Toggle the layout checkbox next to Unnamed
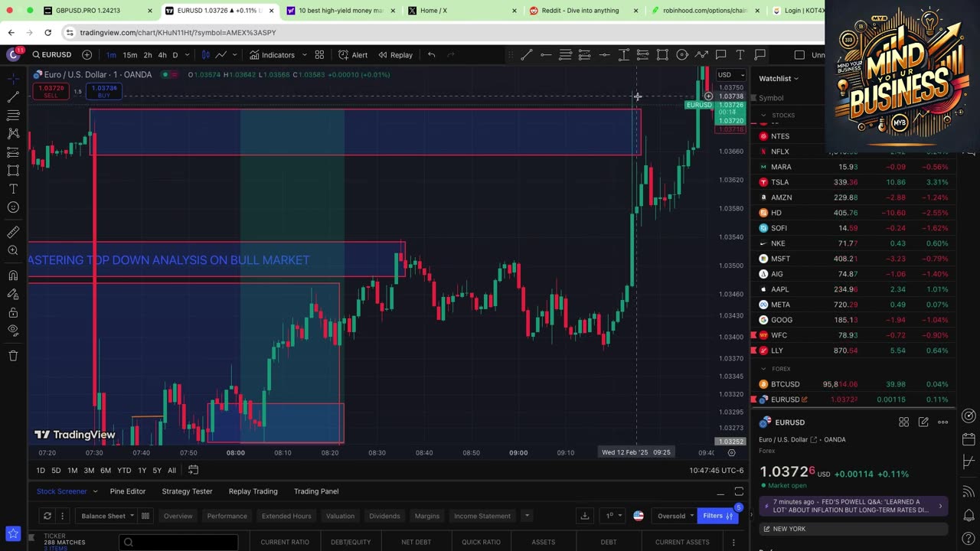Image resolution: width=980 pixels, height=551 pixels. click(799, 55)
